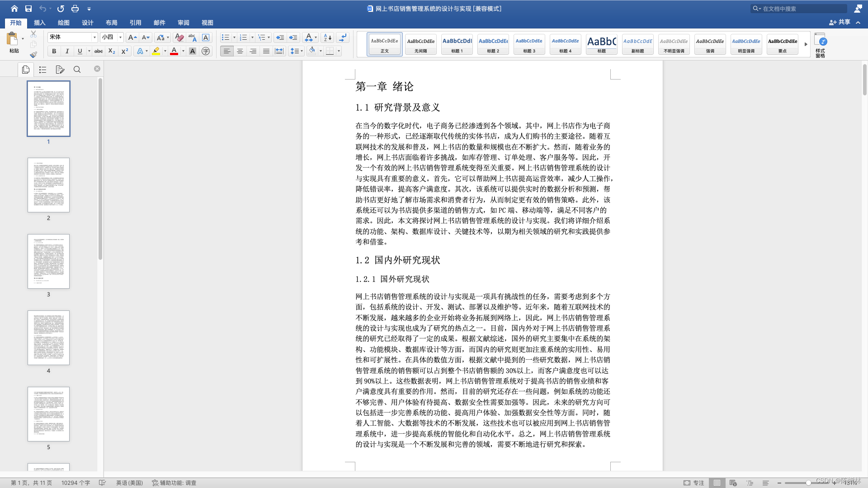Open the search pane in the left sidebar

(77, 70)
